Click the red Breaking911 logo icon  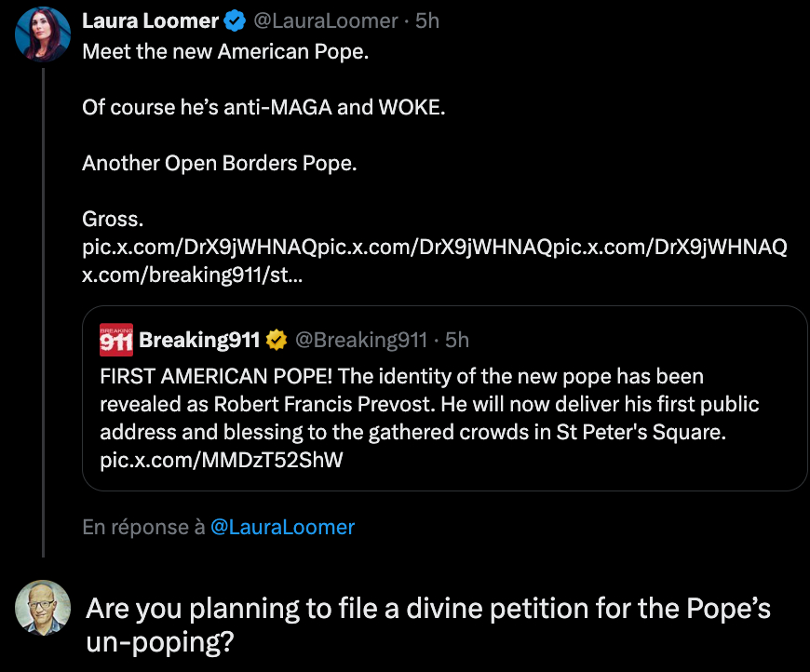(x=116, y=341)
